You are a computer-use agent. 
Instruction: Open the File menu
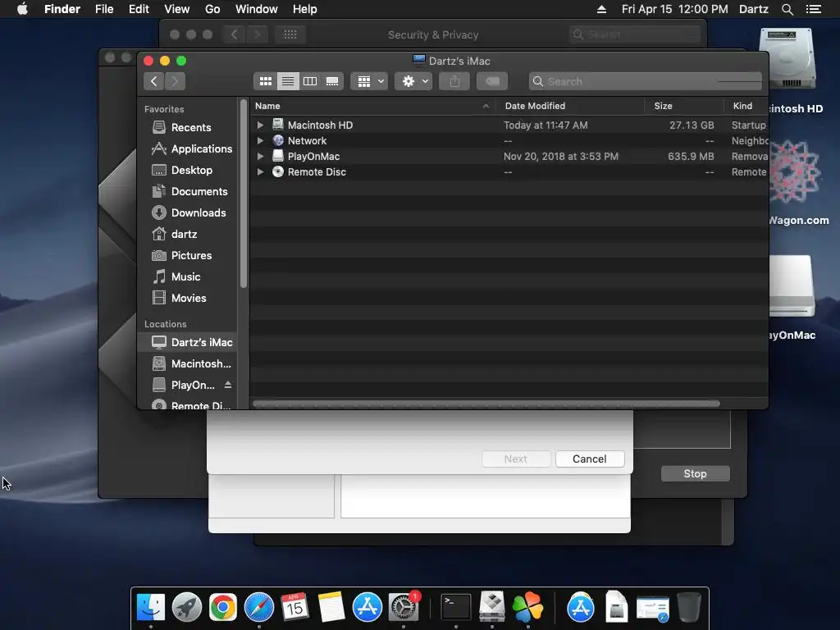coord(104,9)
